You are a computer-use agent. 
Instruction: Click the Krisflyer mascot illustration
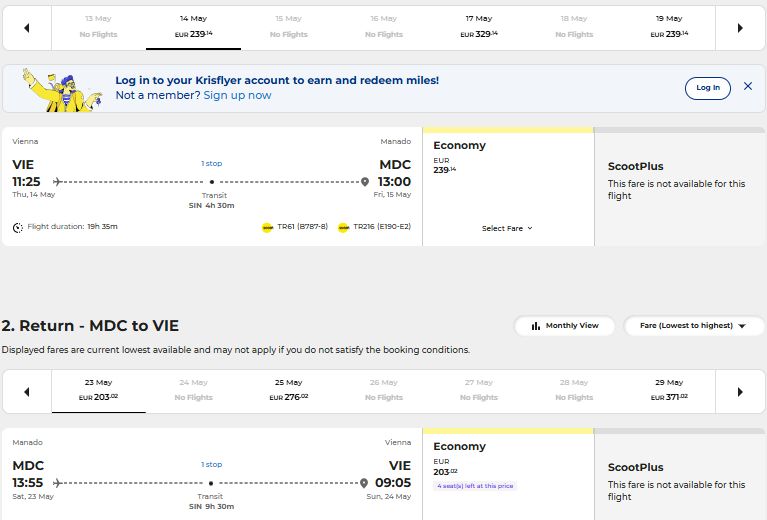tap(62, 90)
